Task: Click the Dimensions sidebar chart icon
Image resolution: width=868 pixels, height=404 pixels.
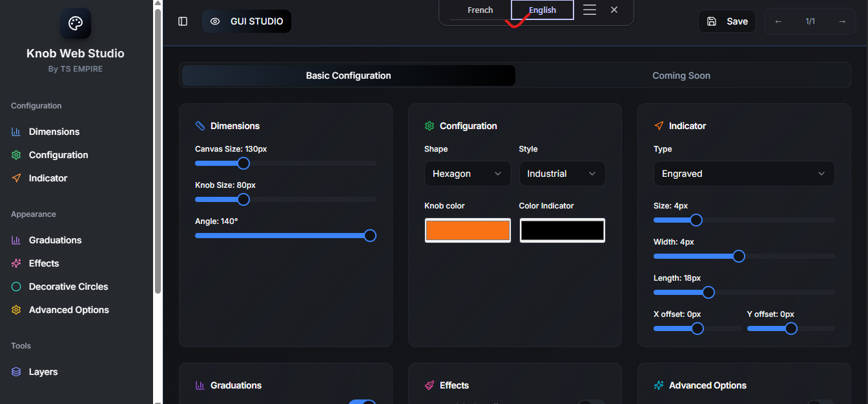Action: pyautogui.click(x=16, y=132)
